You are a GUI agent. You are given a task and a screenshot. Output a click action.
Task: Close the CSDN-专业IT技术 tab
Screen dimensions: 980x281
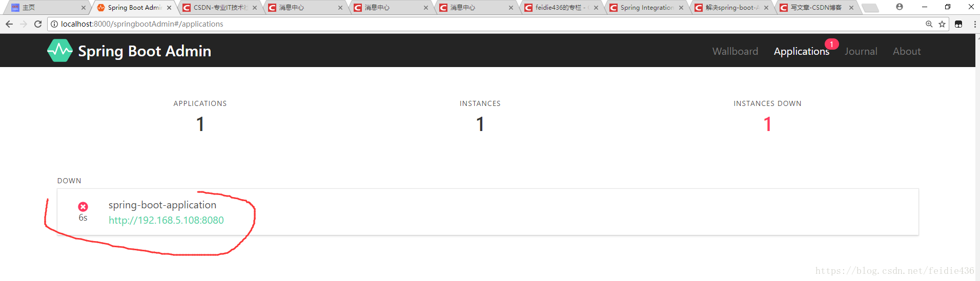(x=255, y=8)
